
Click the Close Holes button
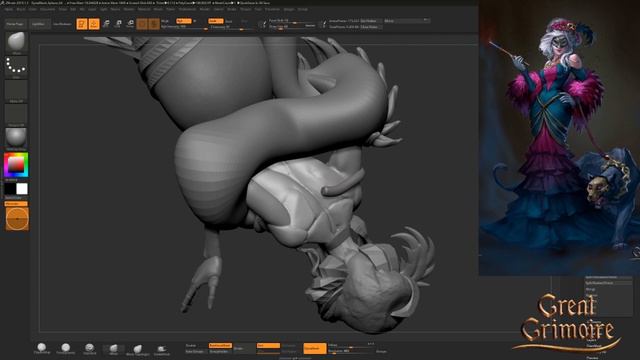(371, 27)
